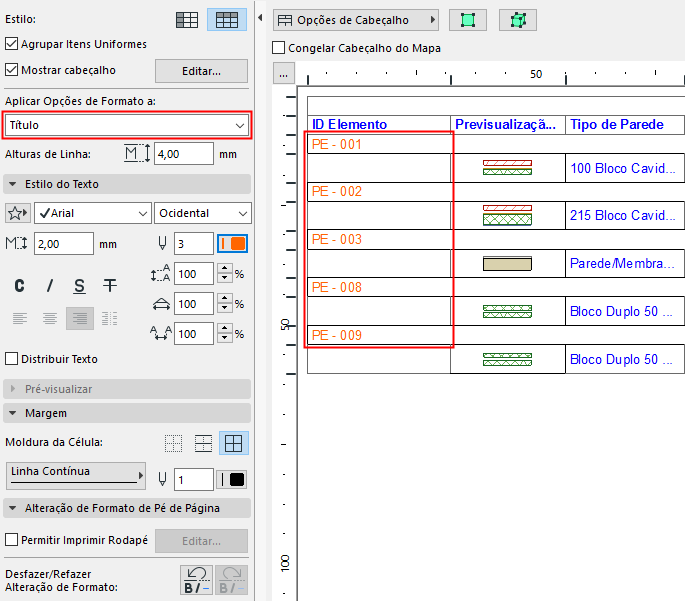
Task: Open the Ocidental encoding dropdown
Action: click(203, 213)
